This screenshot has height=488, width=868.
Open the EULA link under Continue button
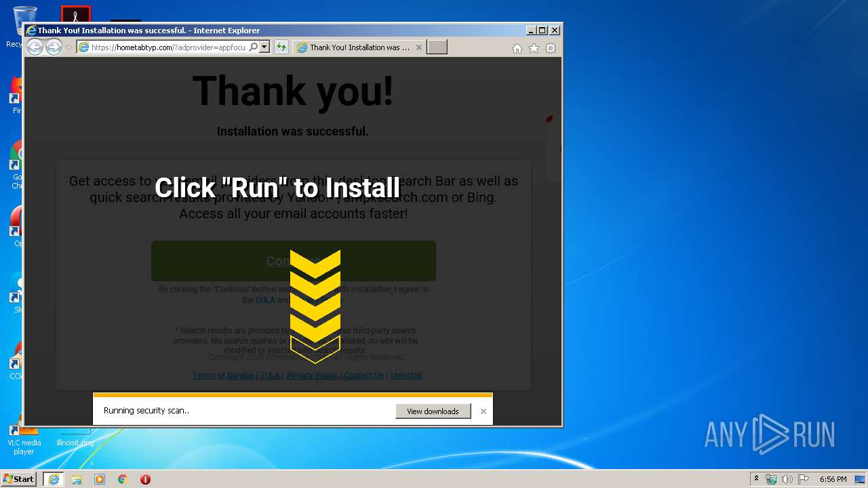(264, 300)
